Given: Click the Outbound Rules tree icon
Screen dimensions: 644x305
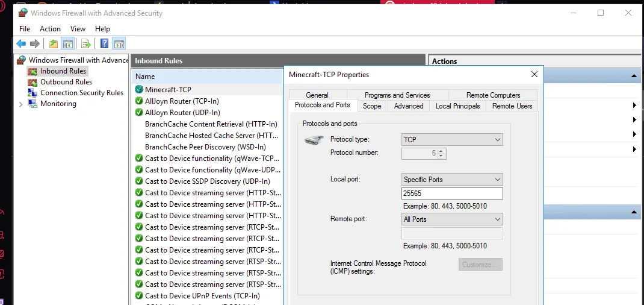Looking at the screenshot, I should [x=33, y=82].
